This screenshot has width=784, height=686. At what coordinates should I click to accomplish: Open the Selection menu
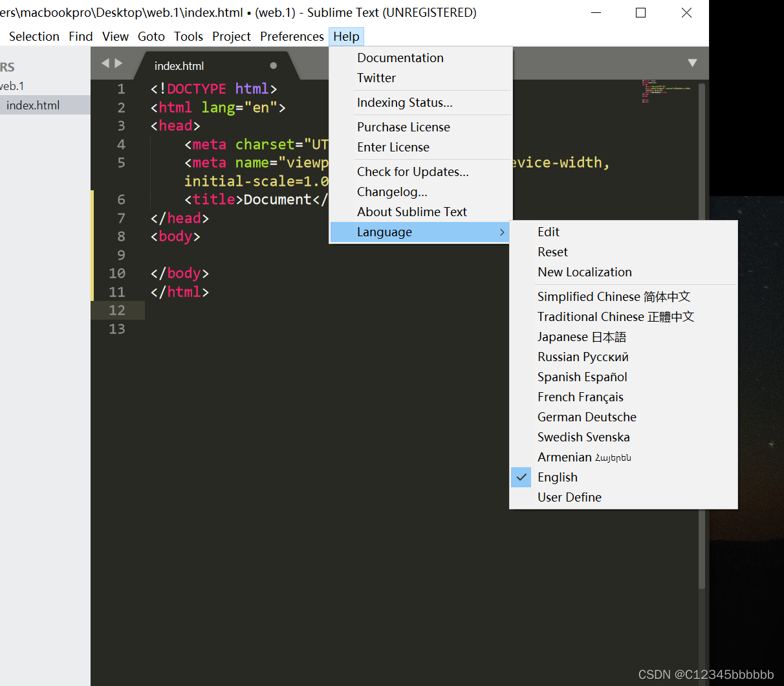(x=34, y=36)
